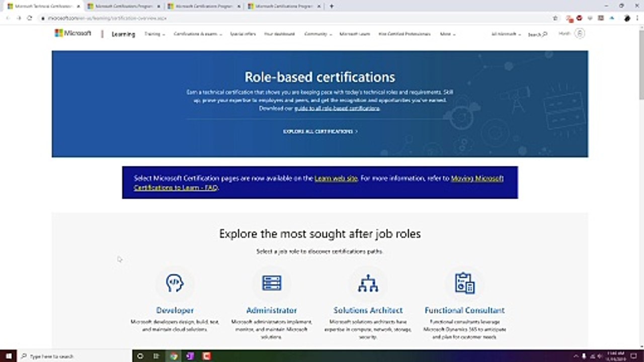This screenshot has width=644, height=362.
Task: Click the Developer role icon
Action: click(x=175, y=283)
